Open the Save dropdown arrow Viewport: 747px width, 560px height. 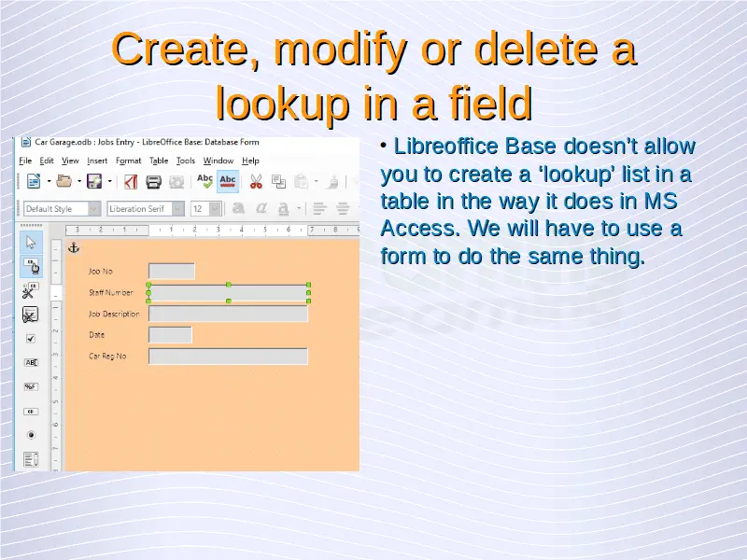click(x=109, y=181)
